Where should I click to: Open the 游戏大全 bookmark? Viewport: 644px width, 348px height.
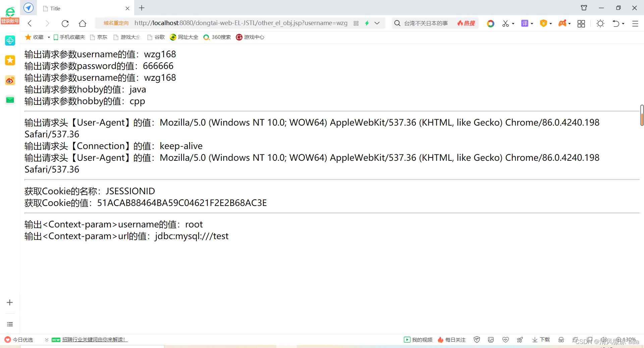click(x=127, y=37)
